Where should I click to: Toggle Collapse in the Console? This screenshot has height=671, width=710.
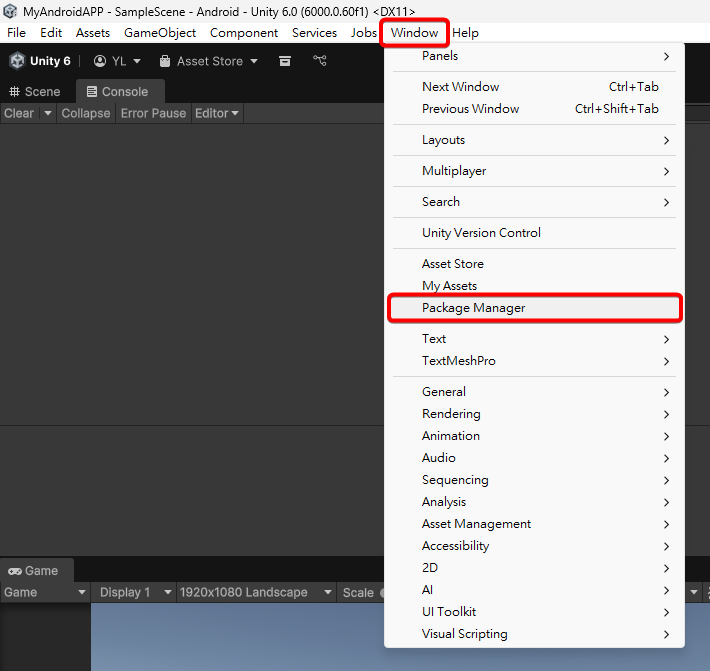(x=85, y=113)
